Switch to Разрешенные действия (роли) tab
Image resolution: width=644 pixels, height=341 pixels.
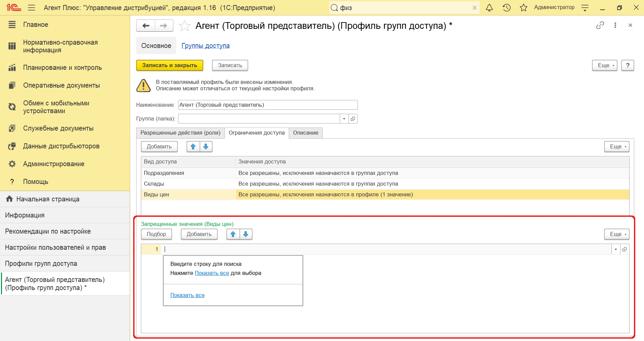pyautogui.click(x=180, y=133)
